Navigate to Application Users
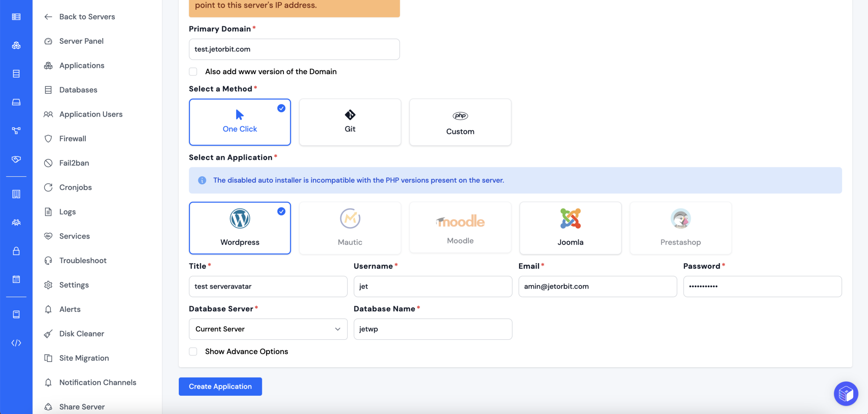The width and height of the screenshot is (868, 414). (x=90, y=114)
